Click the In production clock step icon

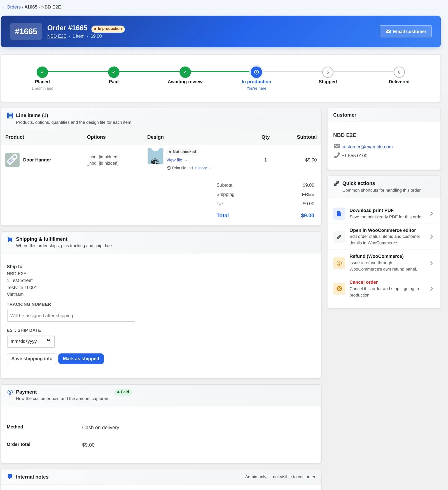tap(256, 72)
